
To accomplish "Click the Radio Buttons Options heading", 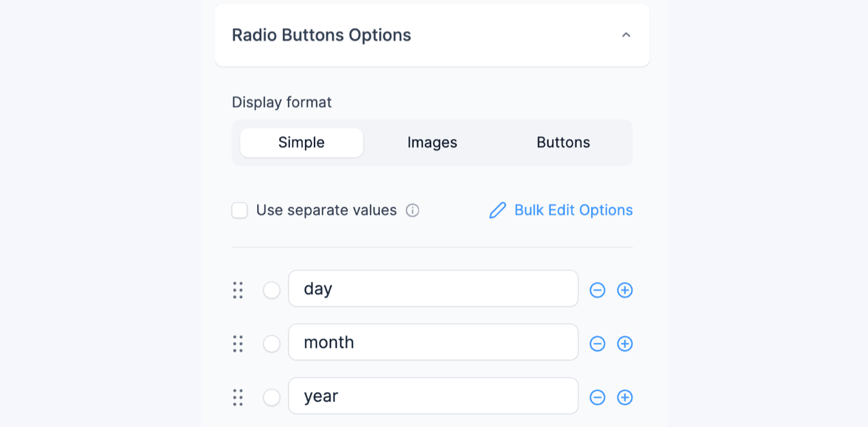I will [321, 35].
